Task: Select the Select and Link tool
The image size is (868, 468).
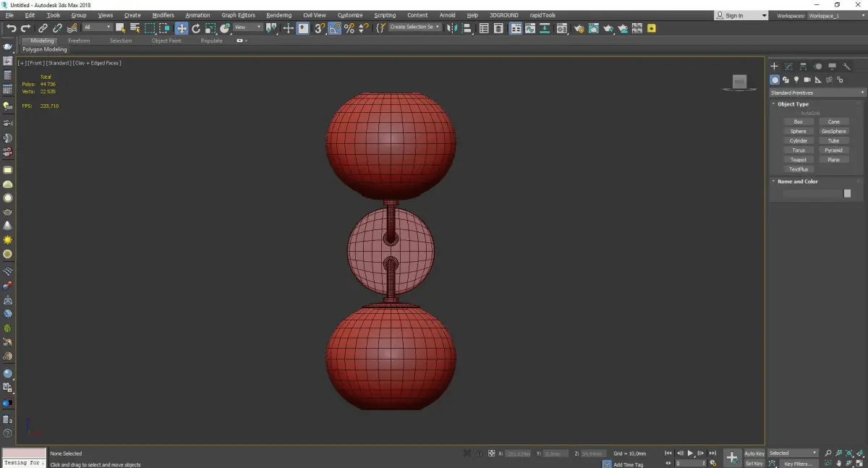Action: coord(43,28)
